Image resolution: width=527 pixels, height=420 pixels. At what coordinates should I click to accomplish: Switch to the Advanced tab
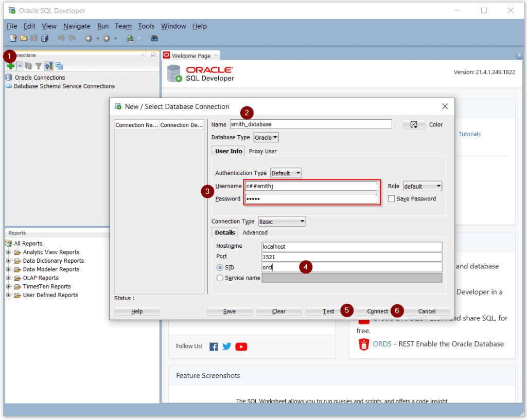click(x=255, y=233)
